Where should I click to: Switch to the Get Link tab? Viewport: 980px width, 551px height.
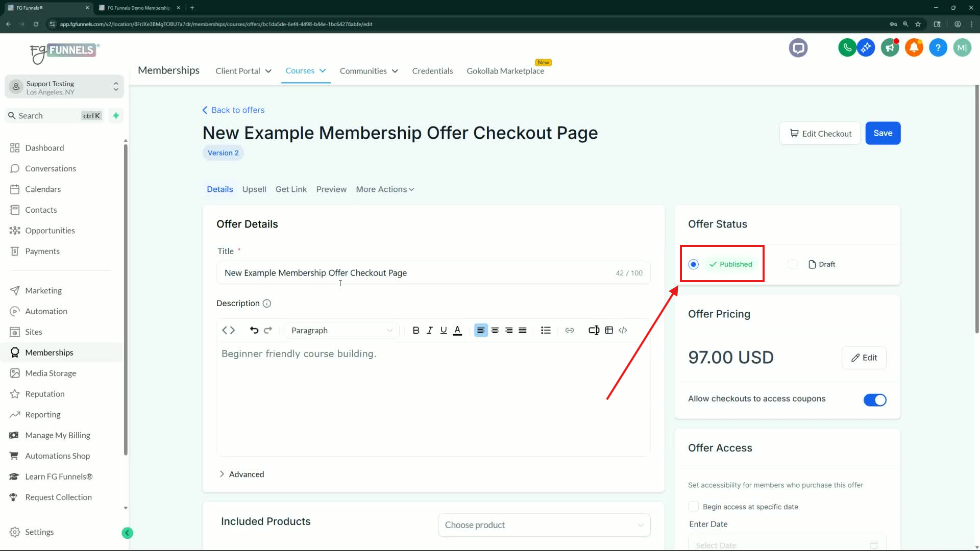click(x=291, y=189)
